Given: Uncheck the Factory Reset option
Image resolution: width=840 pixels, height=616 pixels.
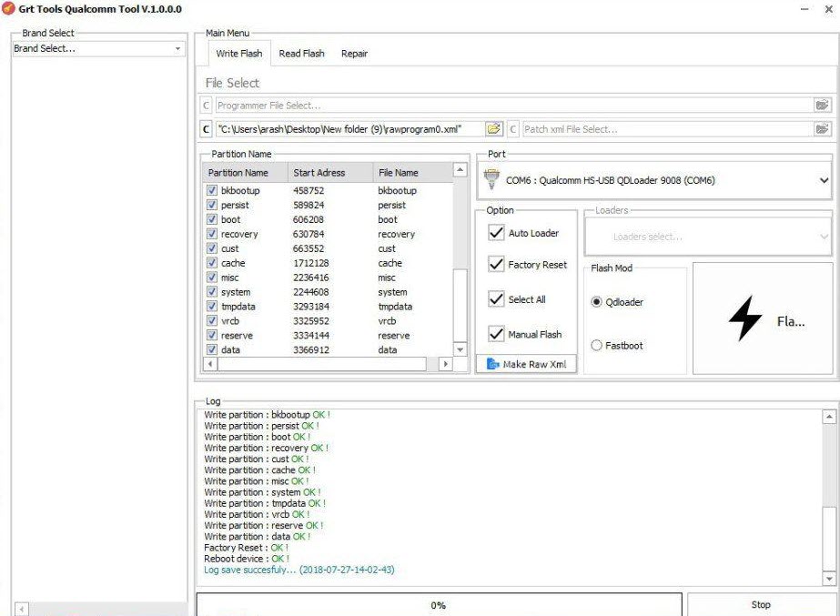Looking at the screenshot, I should [x=496, y=265].
